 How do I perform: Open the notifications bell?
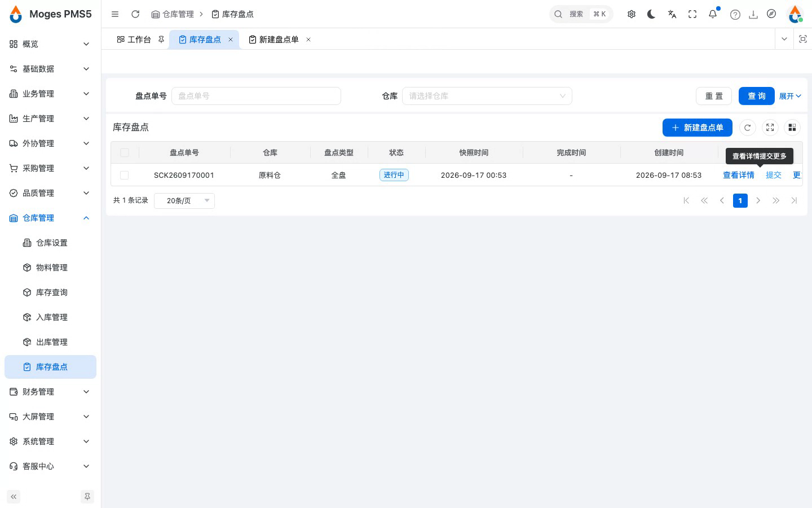pyautogui.click(x=713, y=14)
